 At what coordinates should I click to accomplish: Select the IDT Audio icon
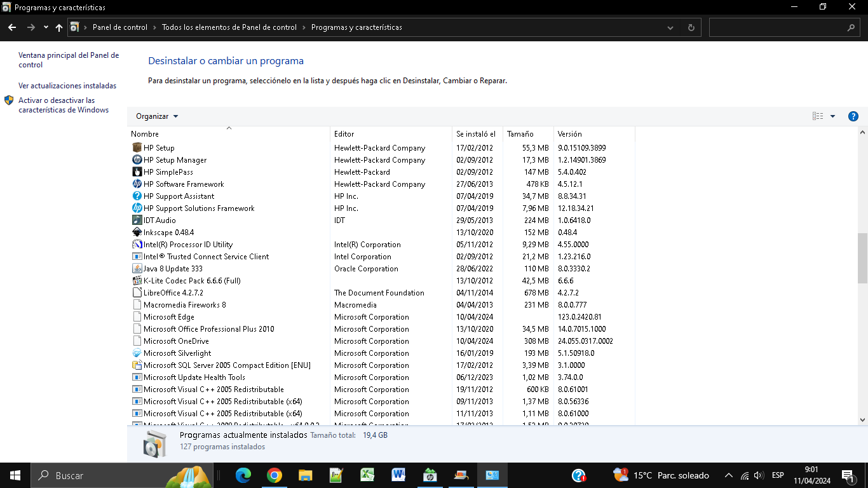[x=137, y=220]
